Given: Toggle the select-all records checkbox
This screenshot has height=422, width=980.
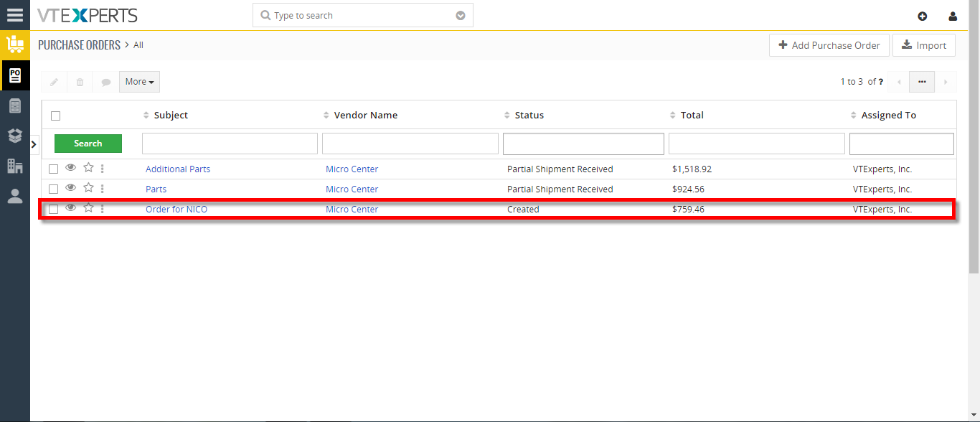Looking at the screenshot, I should click(x=56, y=116).
